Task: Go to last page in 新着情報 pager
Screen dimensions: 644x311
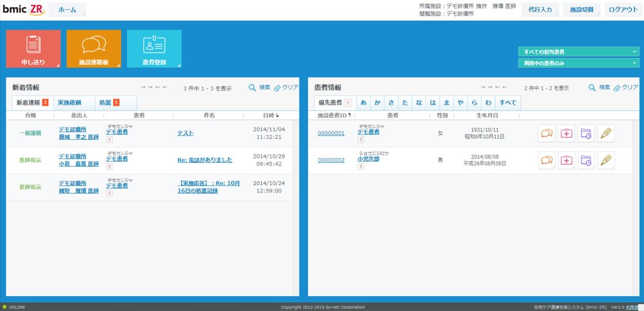Action: click(x=165, y=87)
